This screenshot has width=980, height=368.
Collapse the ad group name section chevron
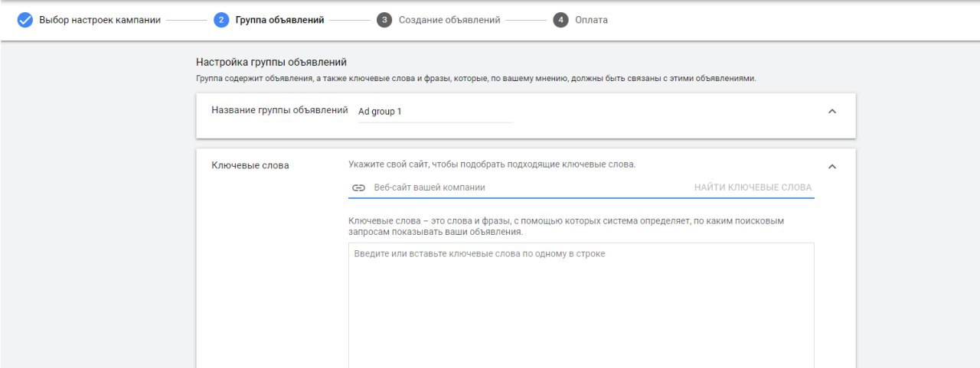(832, 112)
